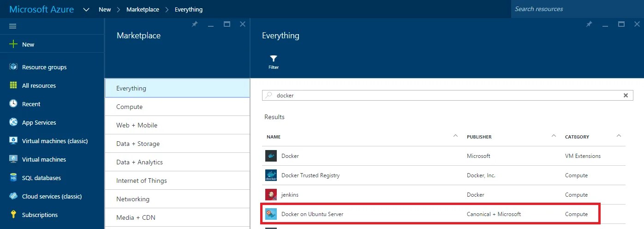
Task: Click the Docker Trusted Registry icon
Action: tap(271, 175)
